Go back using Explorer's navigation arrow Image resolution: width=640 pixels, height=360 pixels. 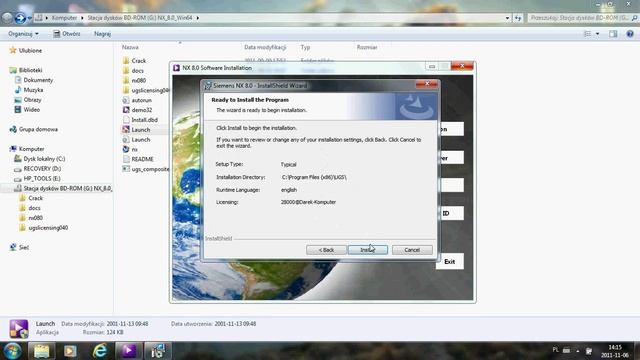click(x=7, y=18)
